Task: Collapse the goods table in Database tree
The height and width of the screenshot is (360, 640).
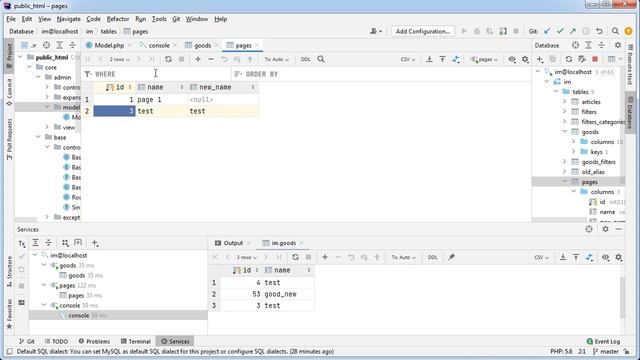Action: 565,131
